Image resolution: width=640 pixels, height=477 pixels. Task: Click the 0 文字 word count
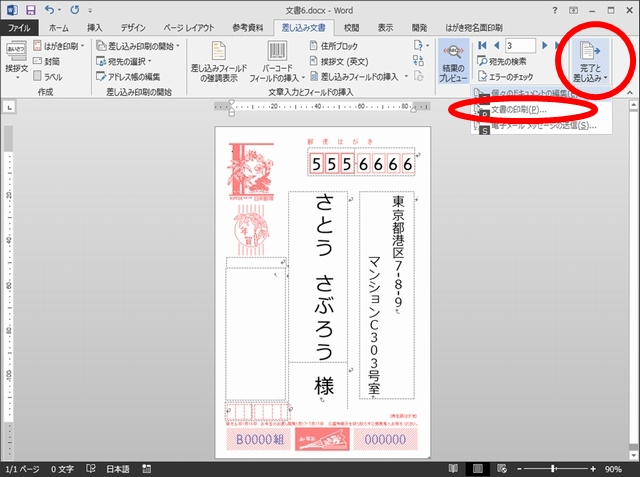pos(62,469)
